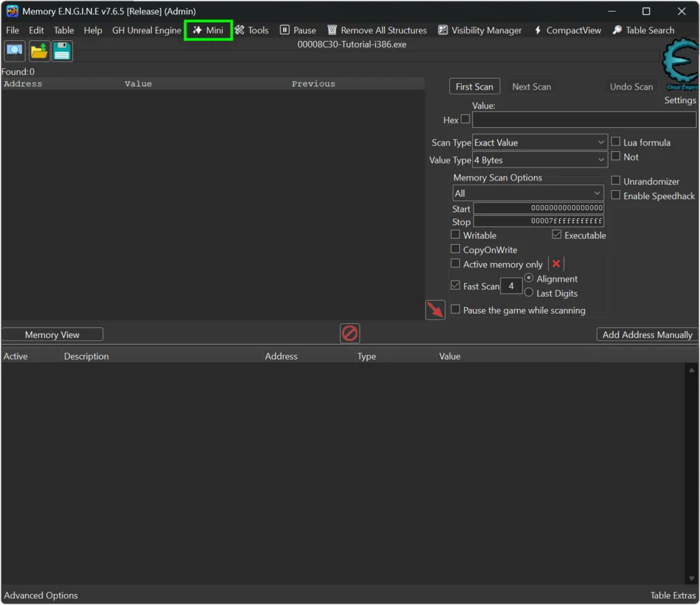Click the Table Search key icon
Image resolution: width=700 pixels, height=605 pixels.
617,30
